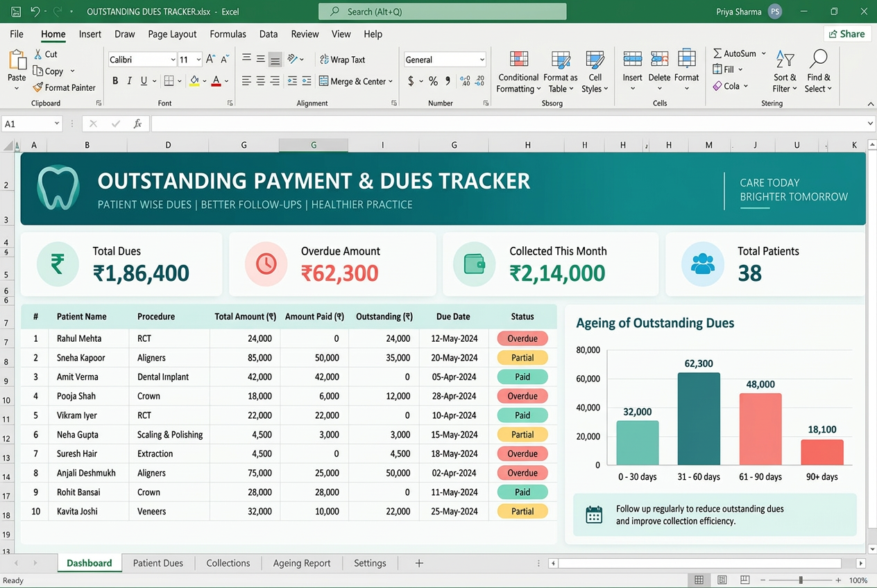Image resolution: width=877 pixels, height=588 pixels.
Task: Open the Find & Select menu
Action: [818, 72]
